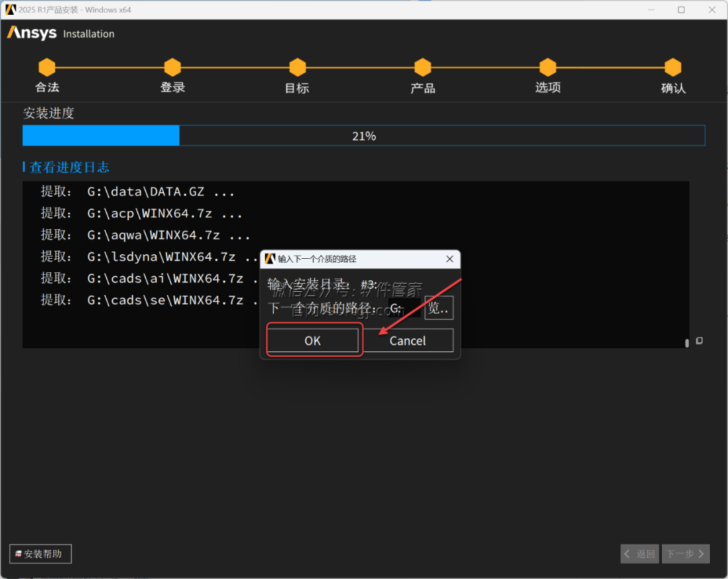This screenshot has width=728, height=579.
Task: Browse for the next media path
Action: tap(439, 307)
